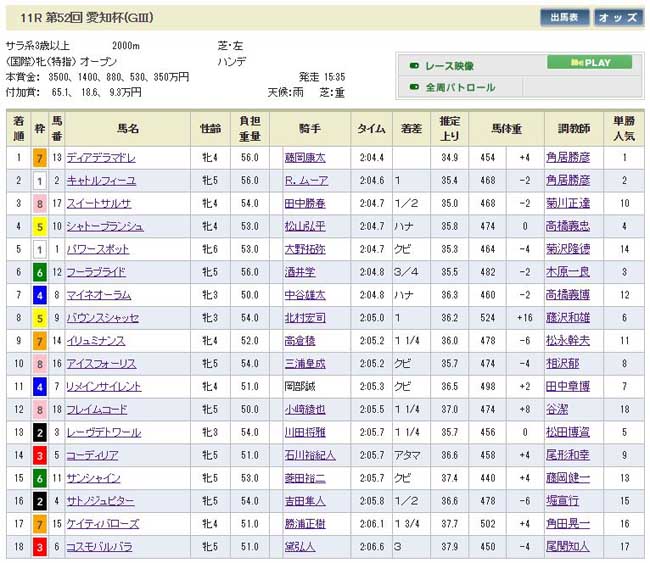The image size is (650, 563).
Task: Click black frame 2 icon for レーヴデトワール
Action: tap(39, 433)
